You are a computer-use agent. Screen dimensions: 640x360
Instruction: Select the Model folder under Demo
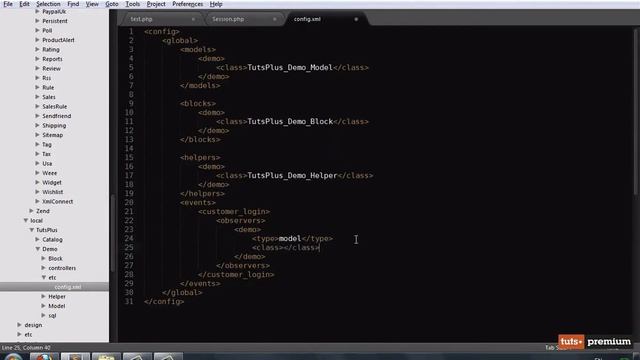point(56,306)
